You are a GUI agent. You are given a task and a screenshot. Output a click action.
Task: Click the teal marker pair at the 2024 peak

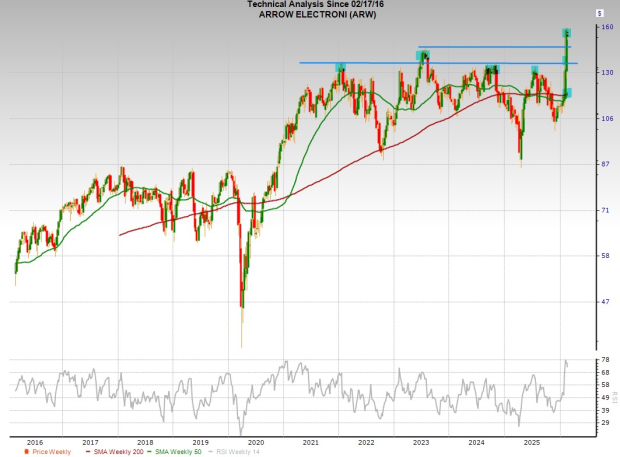point(491,69)
